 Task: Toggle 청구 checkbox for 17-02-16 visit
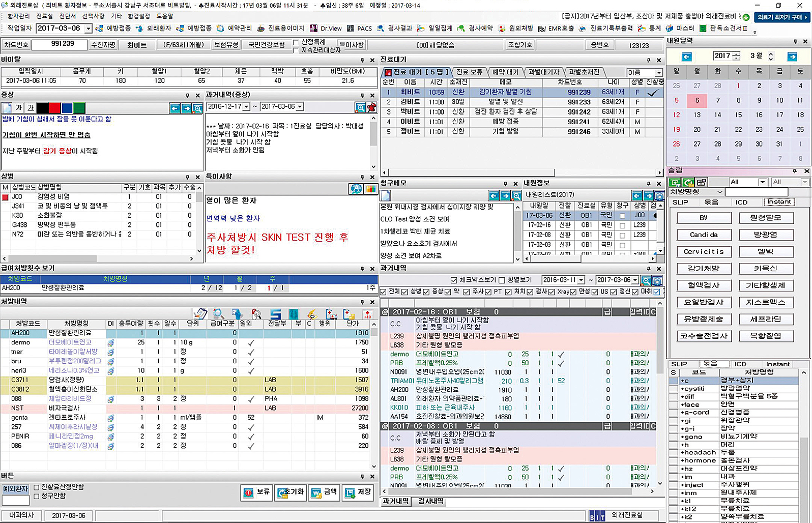pyautogui.click(x=622, y=225)
